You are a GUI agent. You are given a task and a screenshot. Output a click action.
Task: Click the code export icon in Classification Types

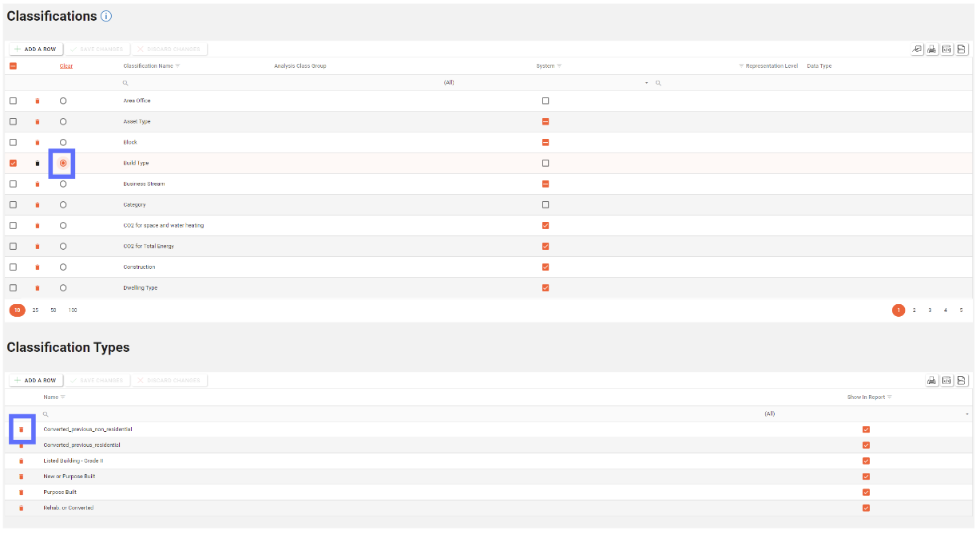(x=946, y=381)
